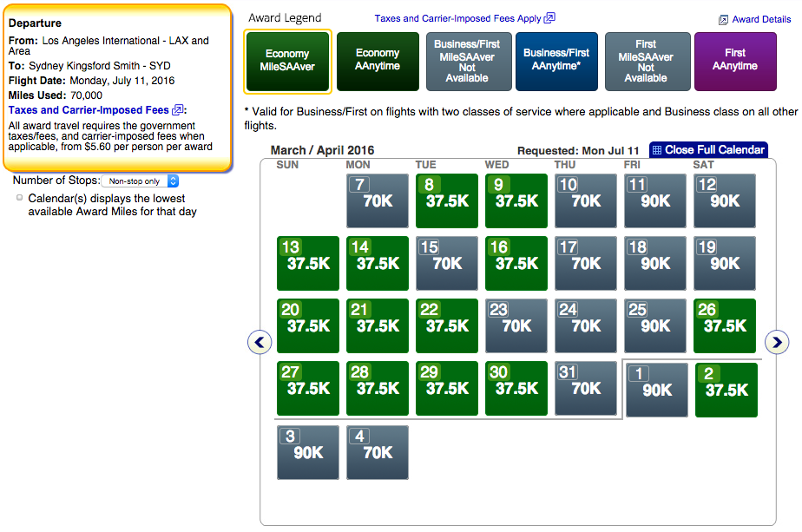Click the previous month arrow icon
The height and width of the screenshot is (532, 802).
[260, 342]
